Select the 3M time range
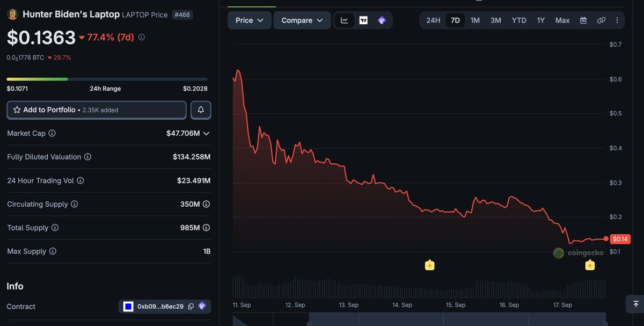 tap(496, 20)
